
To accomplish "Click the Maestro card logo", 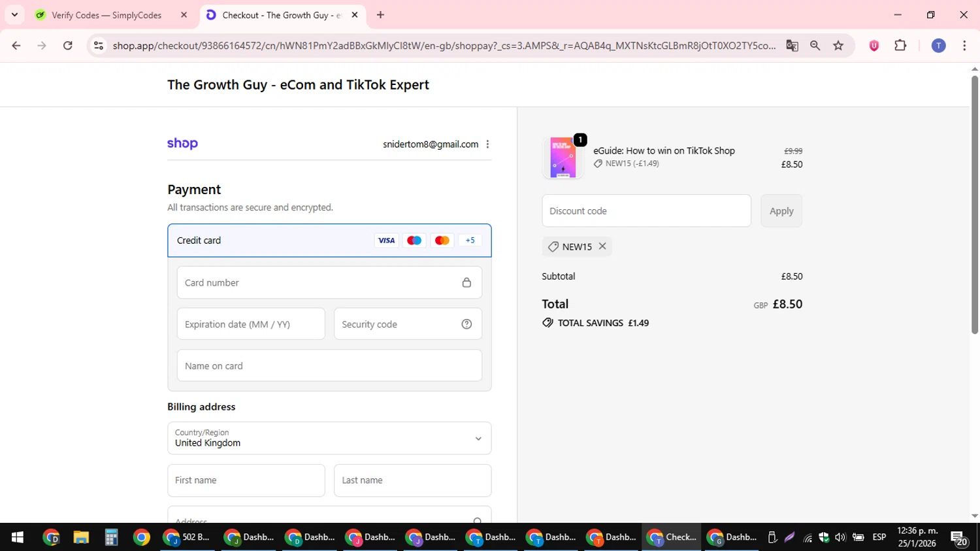I will pos(414,241).
